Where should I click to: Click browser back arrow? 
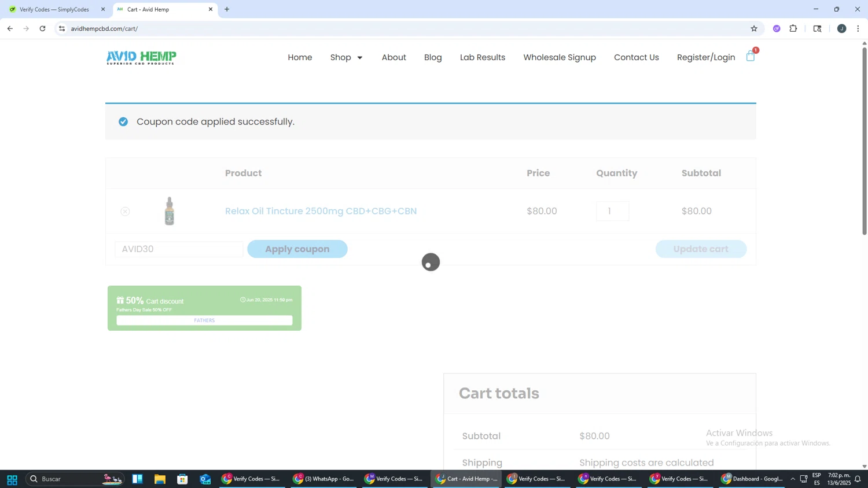point(10,28)
